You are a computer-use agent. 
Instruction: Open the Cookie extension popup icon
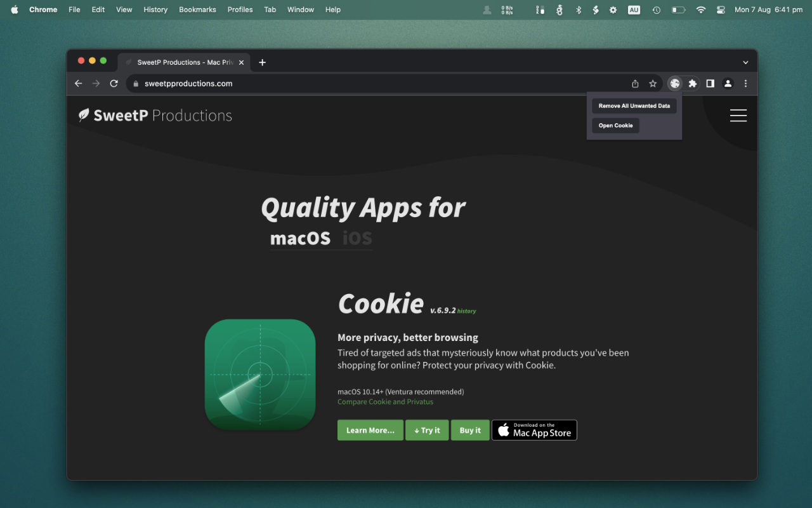[x=674, y=83]
